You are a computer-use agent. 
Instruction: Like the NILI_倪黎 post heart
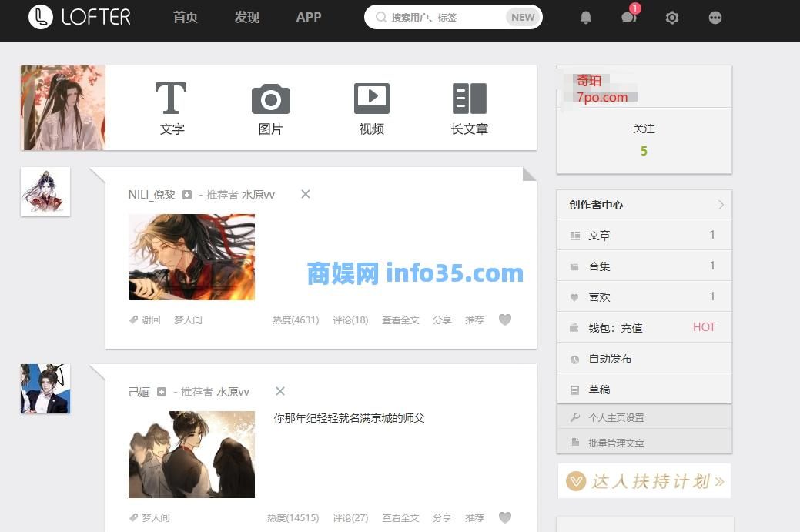point(505,320)
